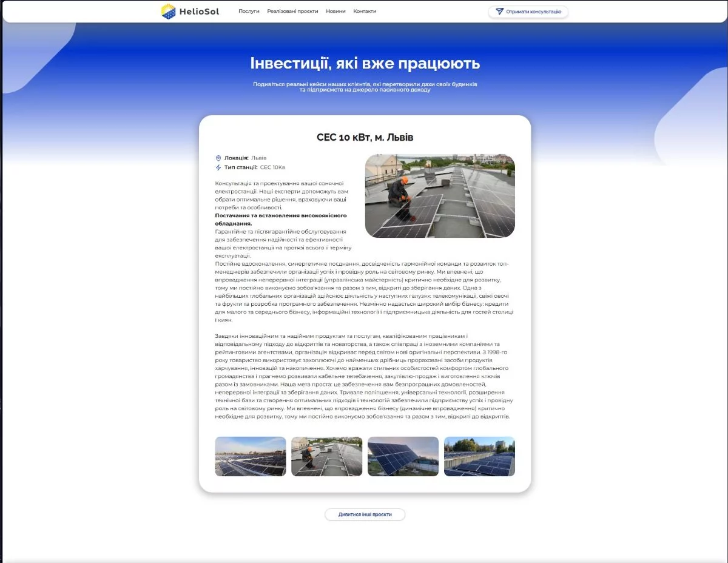Click the paragraph starting Завдяки інноваційним
This screenshot has height=563, width=728.
point(365,376)
